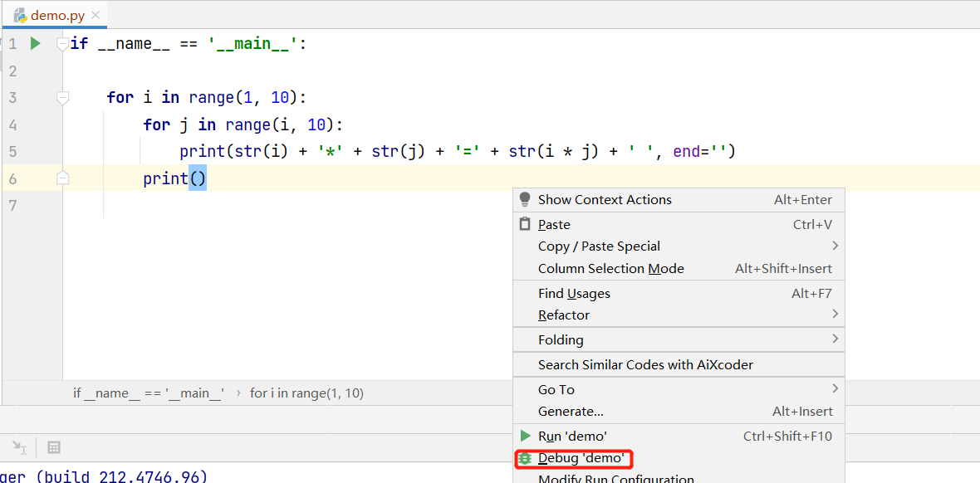Collapse the code block at line 1
Viewport: 980px width, 483px height.
(x=62, y=44)
